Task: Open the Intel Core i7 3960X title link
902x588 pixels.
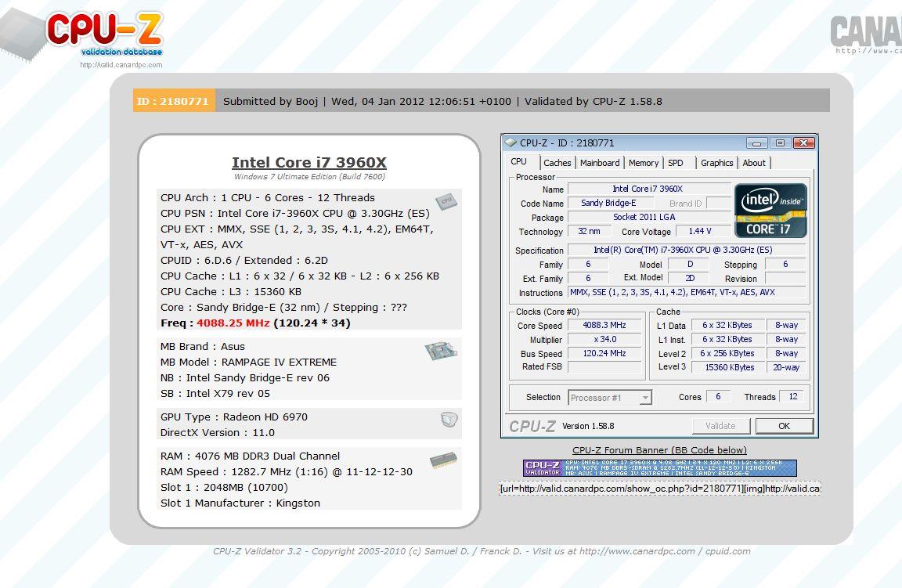Action: pos(309,162)
